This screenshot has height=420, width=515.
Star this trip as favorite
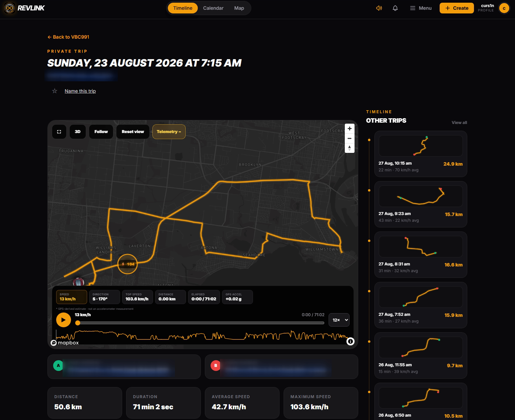pos(54,91)
